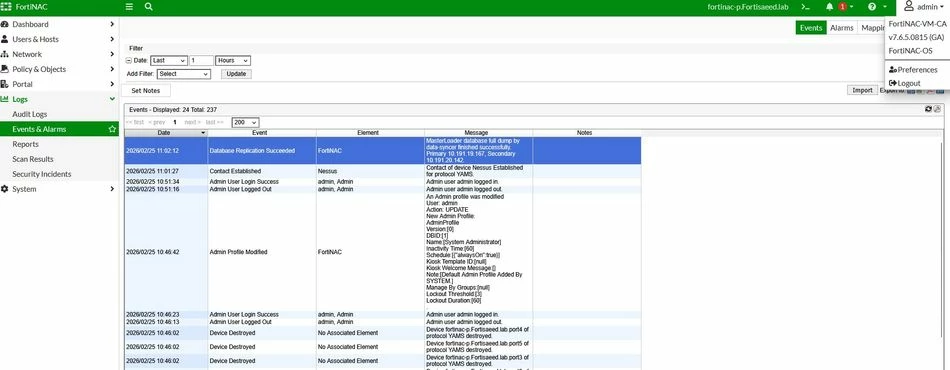Click the Set Notes button
950x370 pixels.
[x=145, y=90]
